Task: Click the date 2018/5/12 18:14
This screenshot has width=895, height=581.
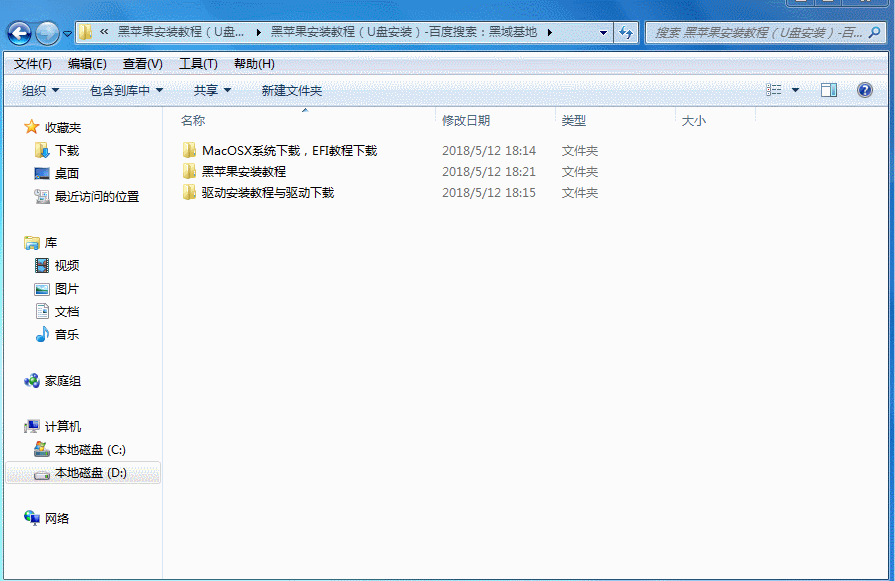Action: [x=489, y=151]
